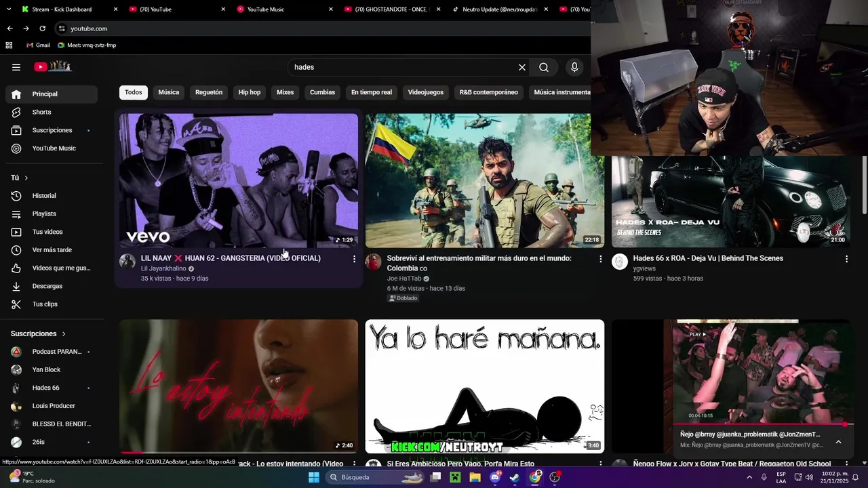Open the YouTube hamburger guide menu

[x=16, y=67]
